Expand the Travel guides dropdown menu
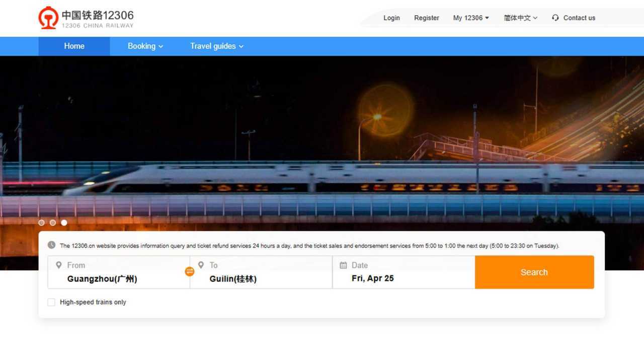Image resolution: width=644 pixels, height=337 pixels. 216,46
